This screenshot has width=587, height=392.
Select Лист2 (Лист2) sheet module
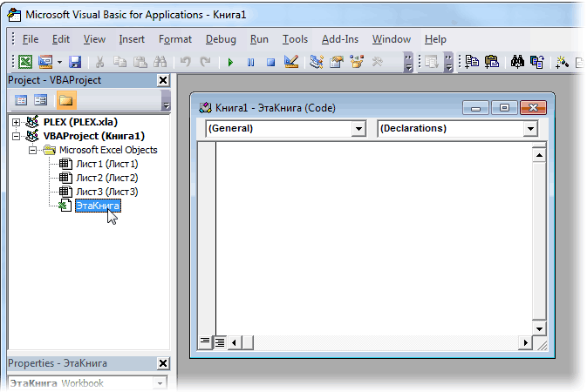pos(106,178)
